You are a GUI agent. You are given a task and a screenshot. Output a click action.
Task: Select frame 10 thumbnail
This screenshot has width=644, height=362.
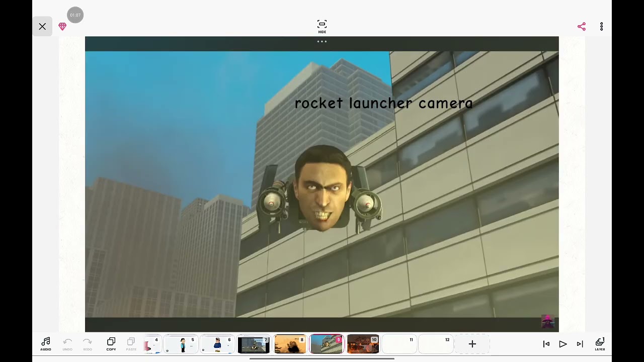click(363, 344)
